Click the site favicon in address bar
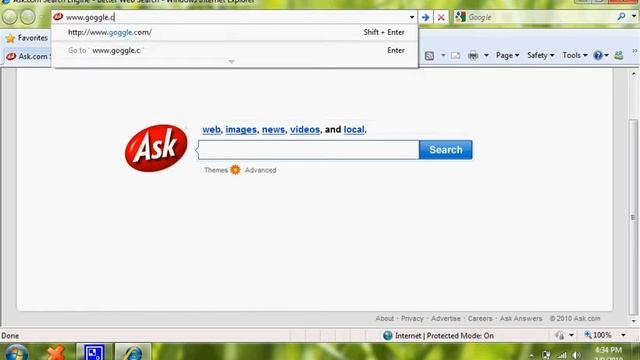Viewport: 640px width, 360px height. [x=58, y=17]
